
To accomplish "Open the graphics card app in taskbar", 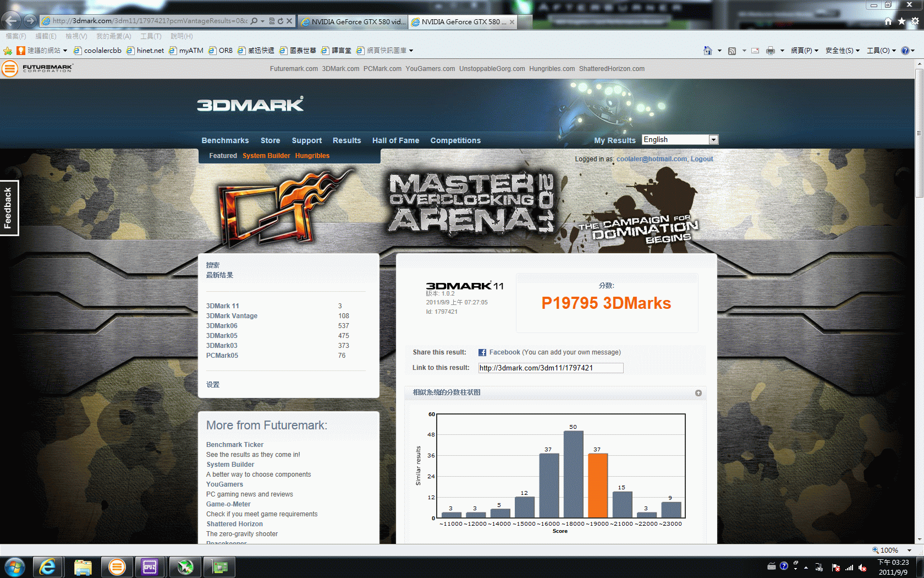I will (x=220, y=567).
